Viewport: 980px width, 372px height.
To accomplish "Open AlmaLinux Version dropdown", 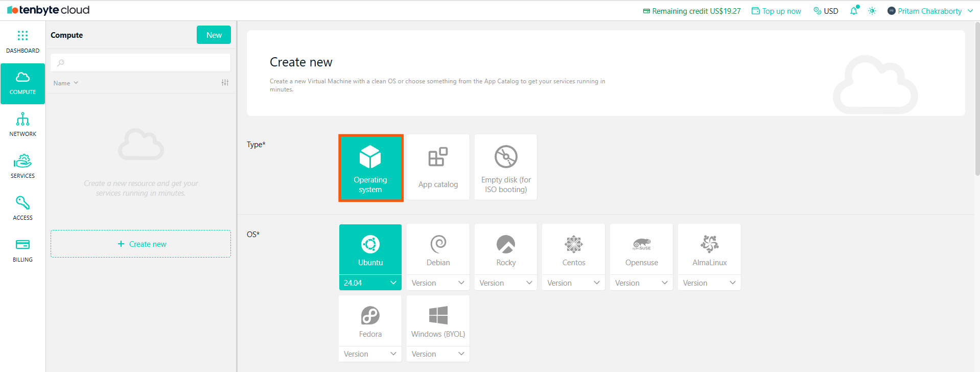I will pos(709,283).
